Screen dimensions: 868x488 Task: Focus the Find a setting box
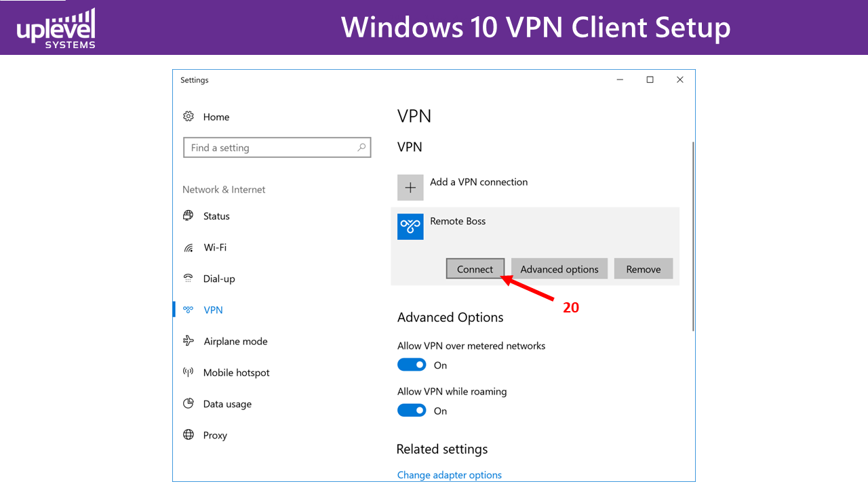tap(277, 148)
